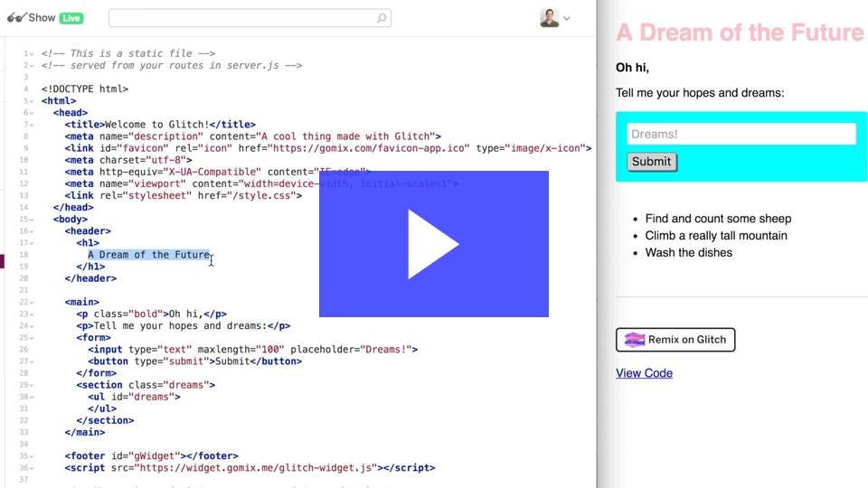Click the glitch-widget.js script line 36
The height and width of the screenshot is (488, 868).
(x=250, y=468)
